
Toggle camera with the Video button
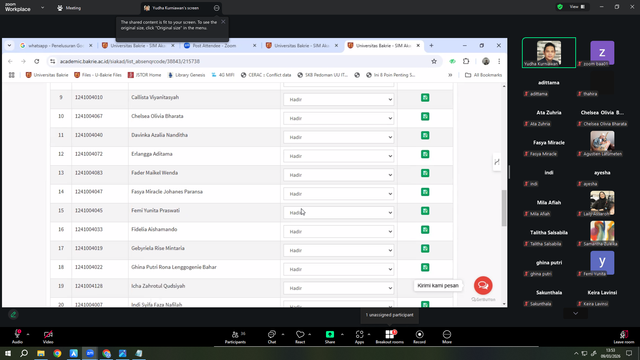pos(48,337)
